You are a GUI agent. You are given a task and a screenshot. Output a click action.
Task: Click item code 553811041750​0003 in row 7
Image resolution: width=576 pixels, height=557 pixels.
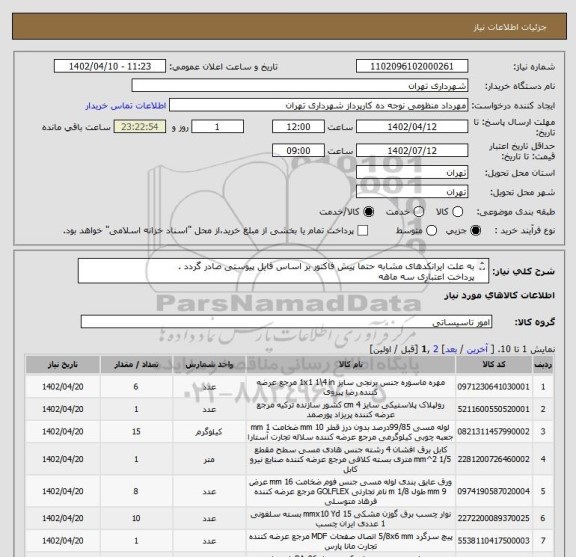point(493,540)
